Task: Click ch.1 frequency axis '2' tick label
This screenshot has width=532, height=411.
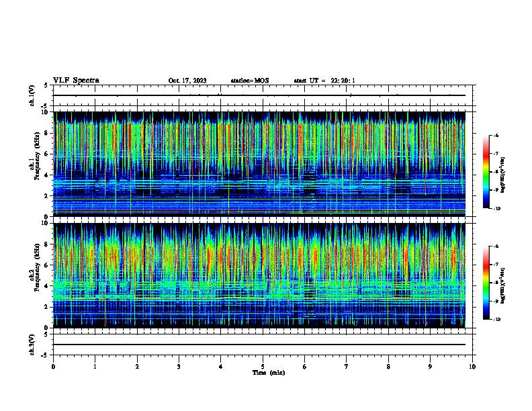Action: [x=46, y=195]
